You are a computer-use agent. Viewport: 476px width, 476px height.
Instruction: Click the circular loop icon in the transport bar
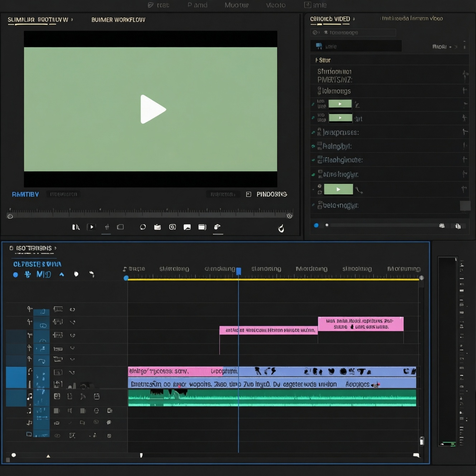click(143, 227)
